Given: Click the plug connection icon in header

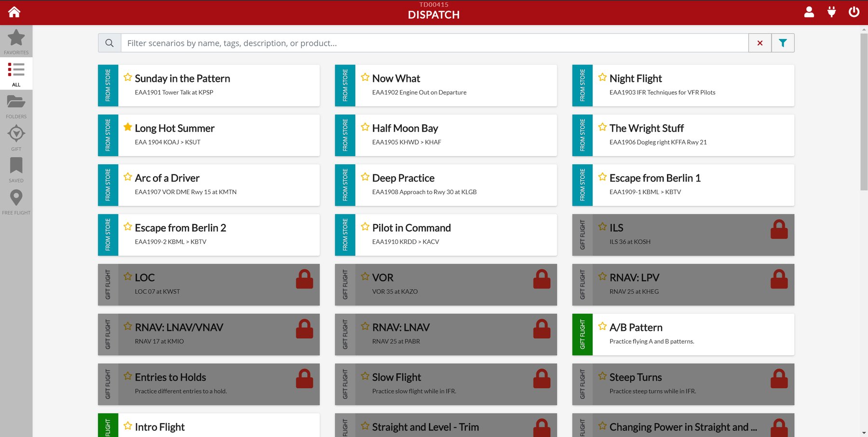Looking at the screenshot, I should point(831,12).
